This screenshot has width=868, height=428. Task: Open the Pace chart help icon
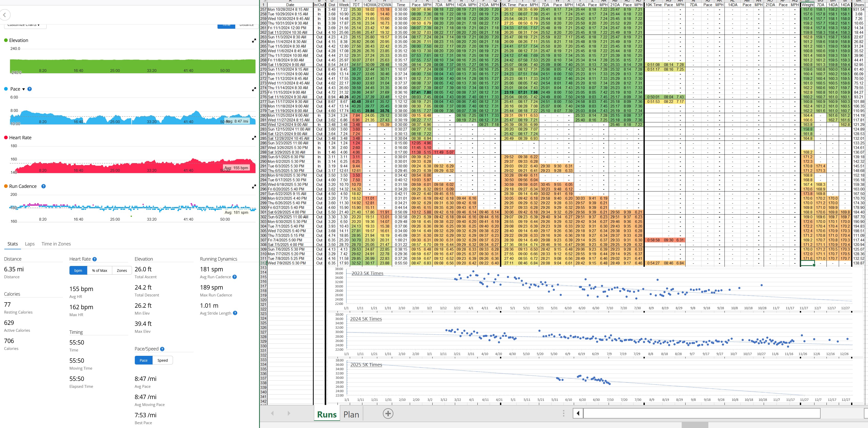(x=30, y=89)
